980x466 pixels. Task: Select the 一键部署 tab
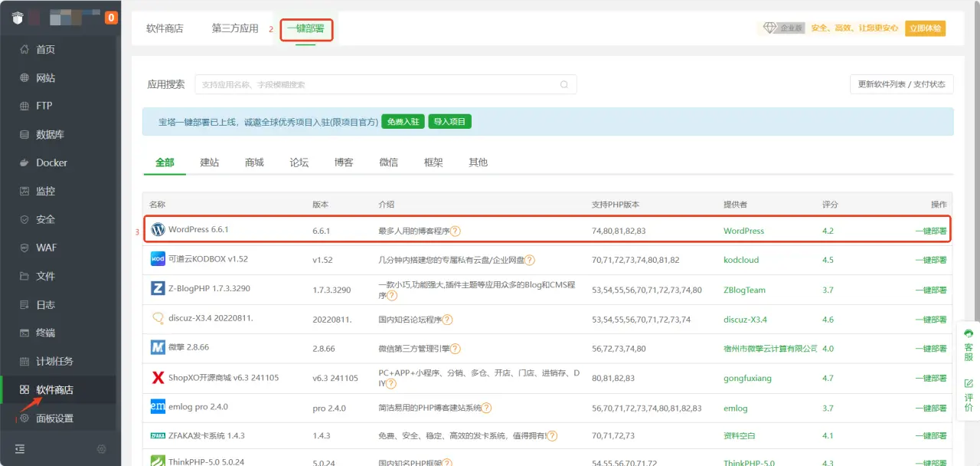305,29
